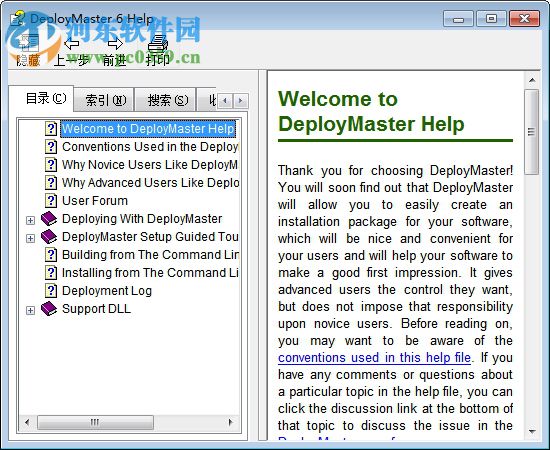Click the topic icon for Deployment Log
550x450 pixels.
coord(51,291)
